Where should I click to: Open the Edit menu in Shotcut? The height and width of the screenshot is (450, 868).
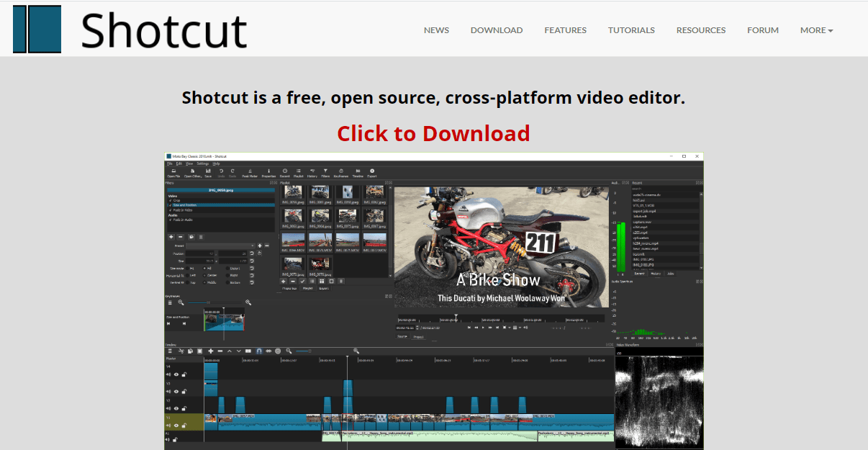point(178,163)
